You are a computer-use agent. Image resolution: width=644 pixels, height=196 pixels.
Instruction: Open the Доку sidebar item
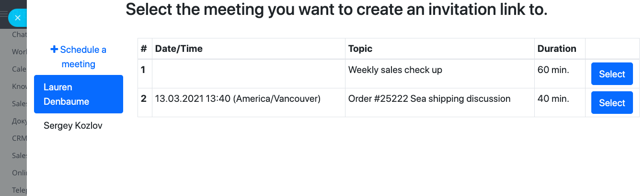pos(19,121)
